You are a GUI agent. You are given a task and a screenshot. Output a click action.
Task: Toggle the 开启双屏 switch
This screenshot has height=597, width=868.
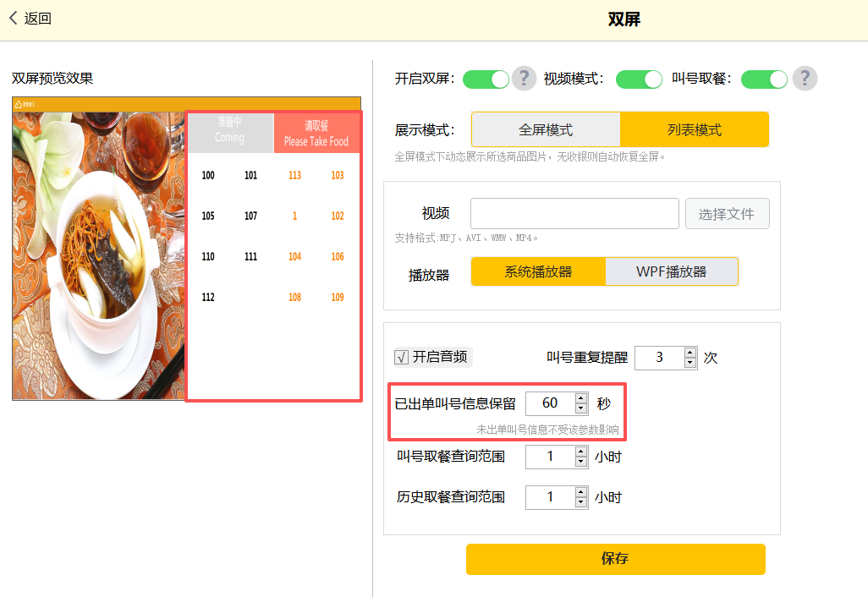486,79
